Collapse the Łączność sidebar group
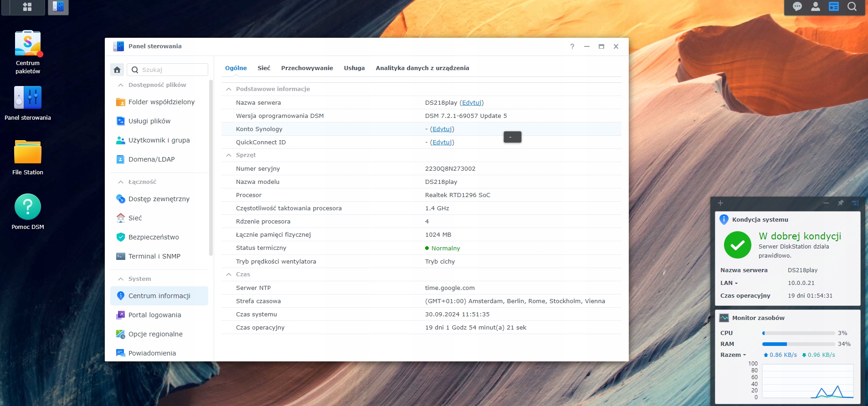Image resolution: width=868 pixels, height=406 pixels. [x=121, y=182]
